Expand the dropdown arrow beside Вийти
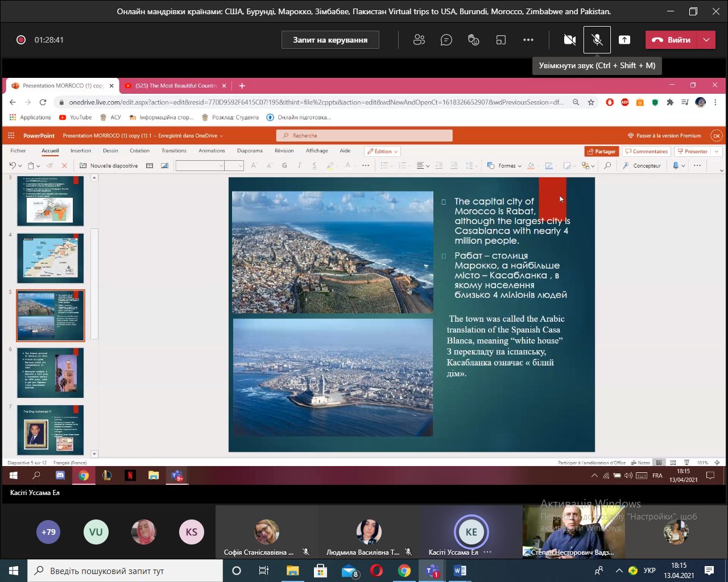Viewport: 728px width, 582px height. [x=706, y=40]
